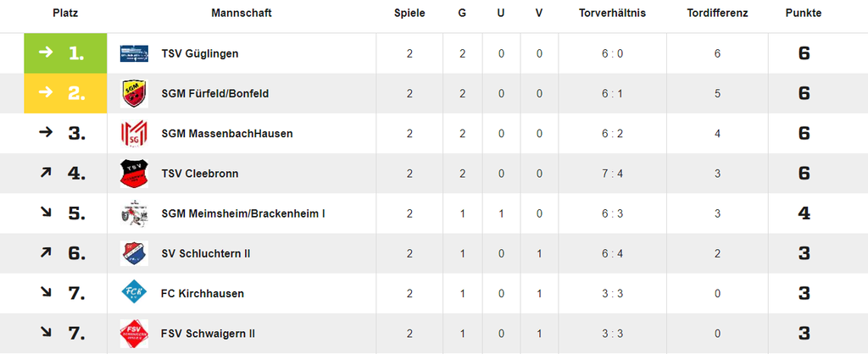Click the yellow second place badge

(x=65, y=93)
